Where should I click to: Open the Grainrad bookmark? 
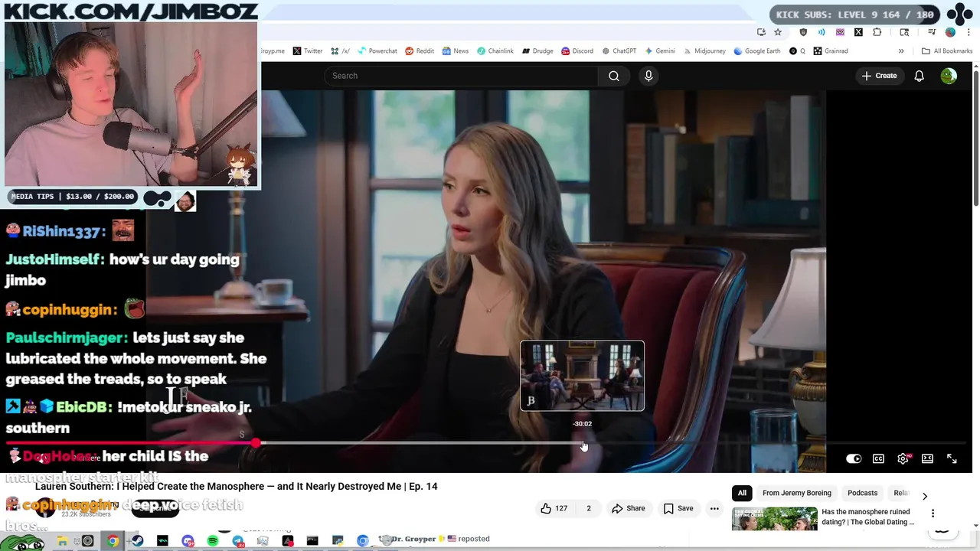pyautogui.click(x=830, y=51)
